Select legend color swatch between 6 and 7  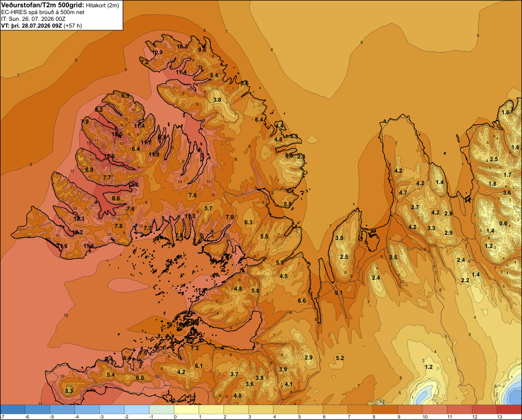336,410
